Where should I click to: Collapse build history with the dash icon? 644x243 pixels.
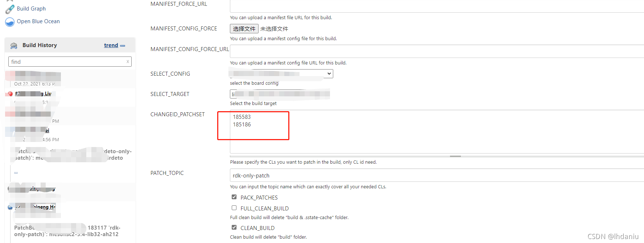(123, 46)
